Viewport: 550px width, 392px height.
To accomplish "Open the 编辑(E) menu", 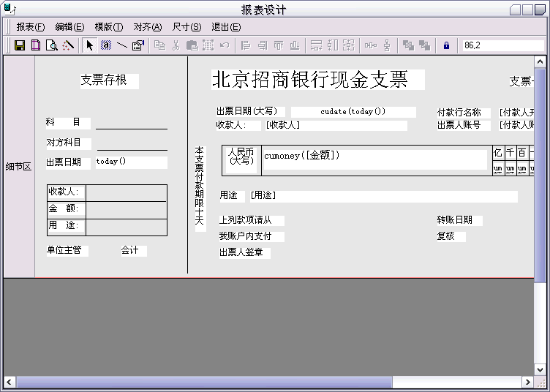I will [69, 27].
